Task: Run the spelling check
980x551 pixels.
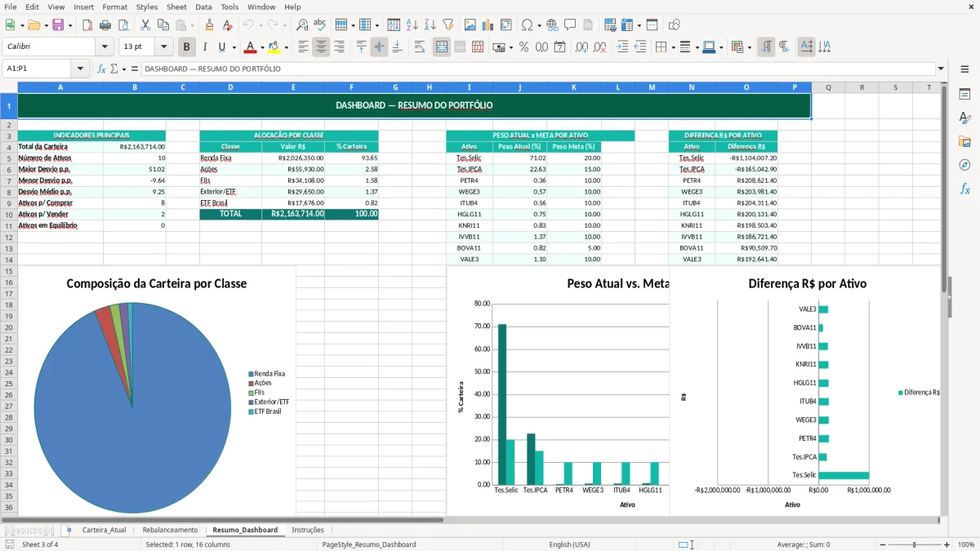Action: pyautogui.click(x=320, y=25)
